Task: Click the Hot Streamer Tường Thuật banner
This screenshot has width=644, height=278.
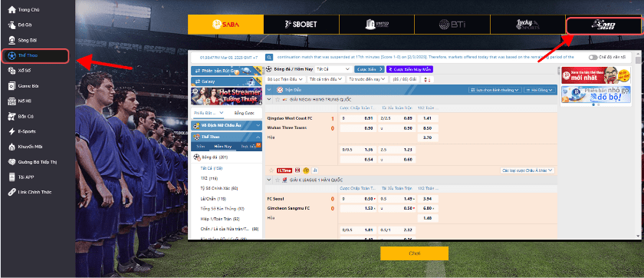Action: click(x=226, y=96)
